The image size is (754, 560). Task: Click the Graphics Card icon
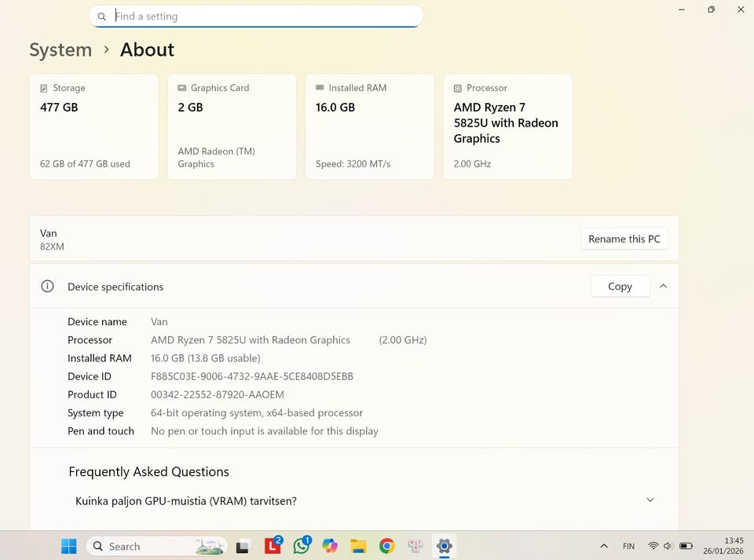pos(181,88)
